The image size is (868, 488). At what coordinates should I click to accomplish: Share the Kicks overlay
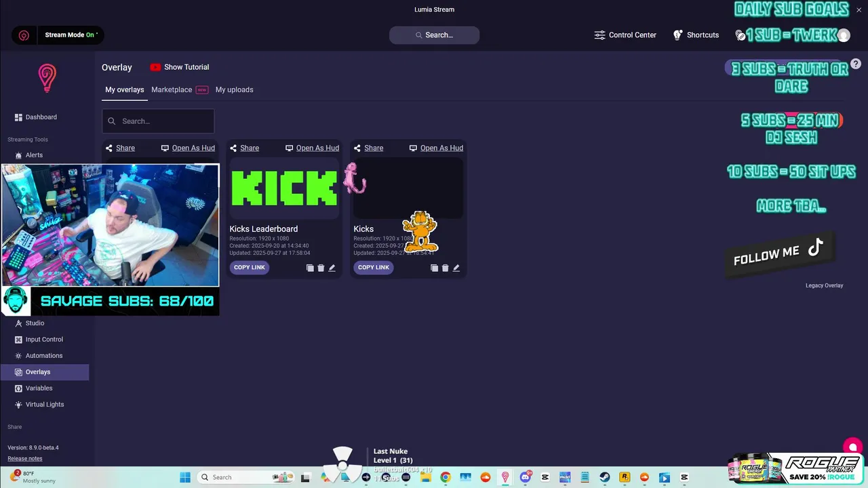pyautogui.click(x=368, y=148)
